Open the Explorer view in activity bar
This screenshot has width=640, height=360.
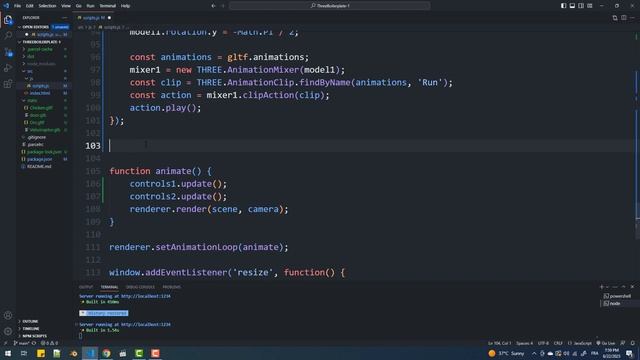[8, 20]
